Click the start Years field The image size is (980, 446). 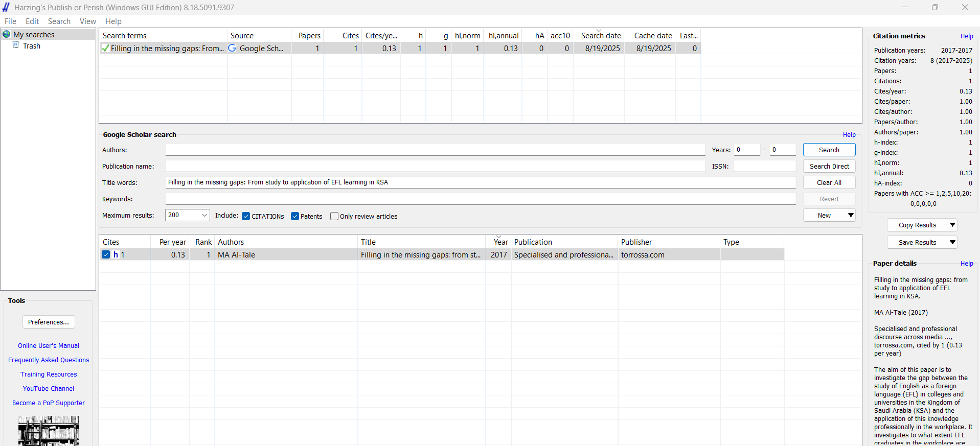pos(747,150)
